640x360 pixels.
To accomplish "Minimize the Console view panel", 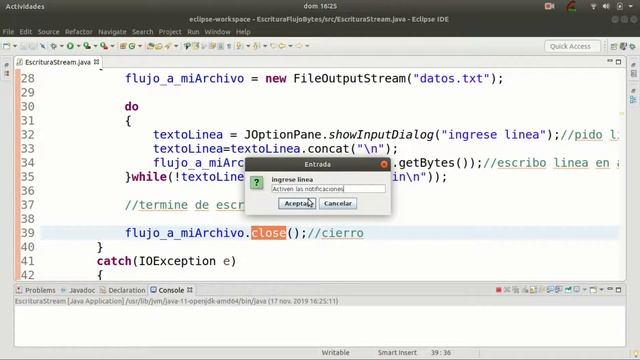I will coord(610,289).
